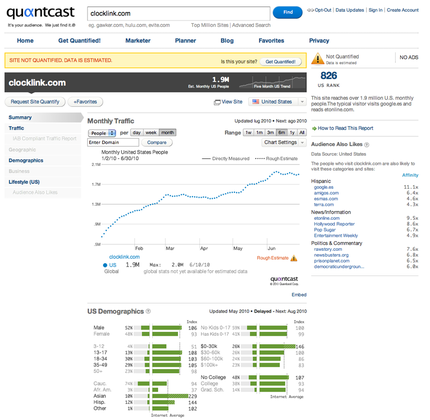
Task: Select Lifestyle (US) in the left sidebar
Action: [24, 182]
